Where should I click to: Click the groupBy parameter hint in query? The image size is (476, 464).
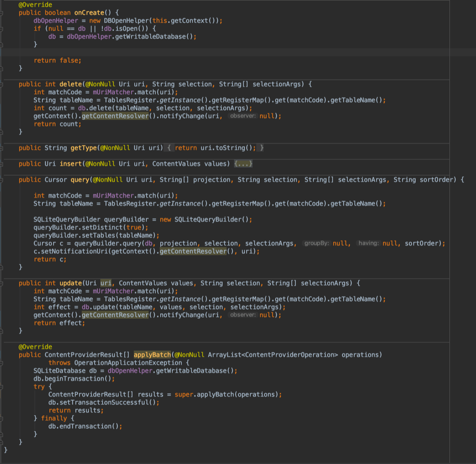pos(316,243)
